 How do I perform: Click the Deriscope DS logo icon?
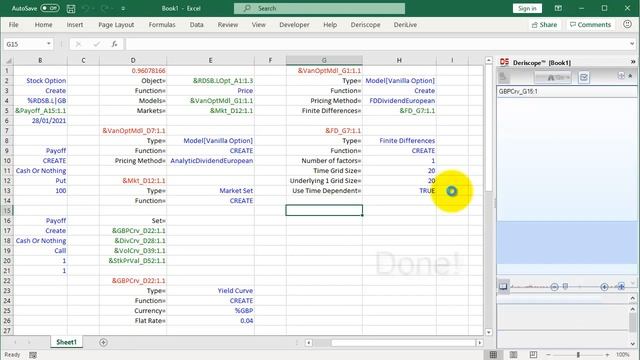coord(504,62)
